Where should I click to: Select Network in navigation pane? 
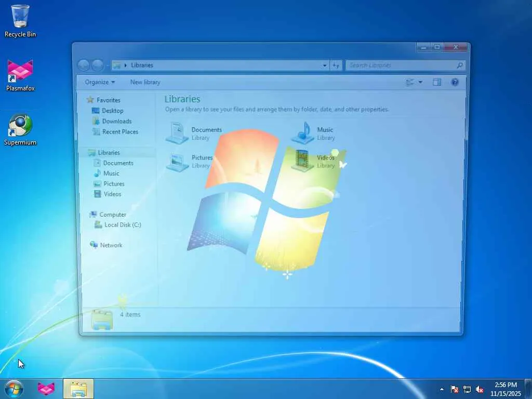tap(106, 245)
